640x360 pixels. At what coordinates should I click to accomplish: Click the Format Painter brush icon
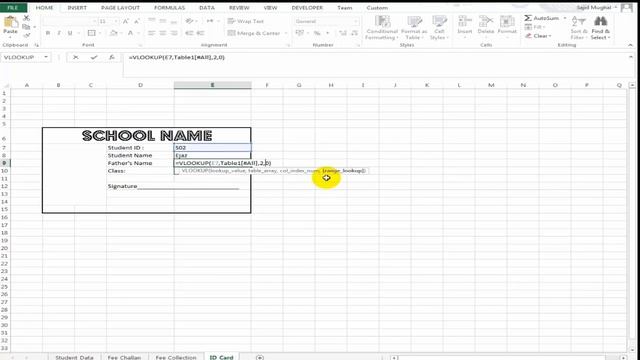tap(27, 36)
